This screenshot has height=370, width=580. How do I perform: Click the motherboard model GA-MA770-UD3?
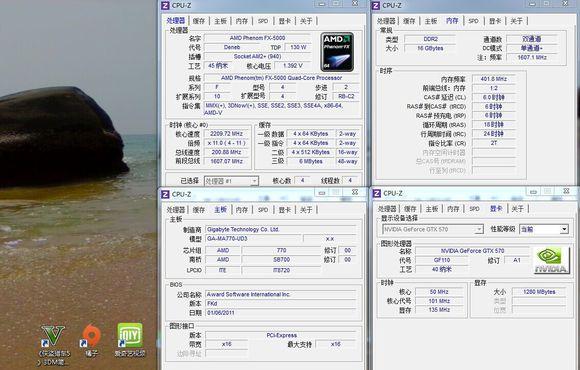[x=253, y=239]
